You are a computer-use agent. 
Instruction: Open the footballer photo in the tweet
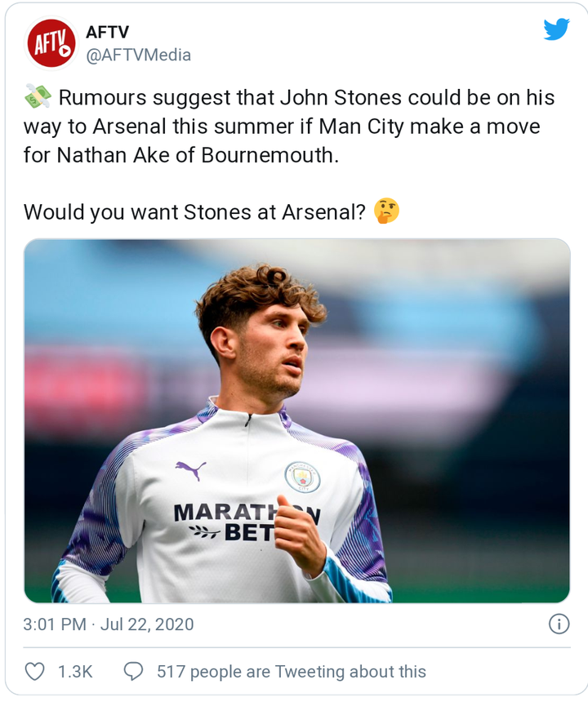point(296,420)
